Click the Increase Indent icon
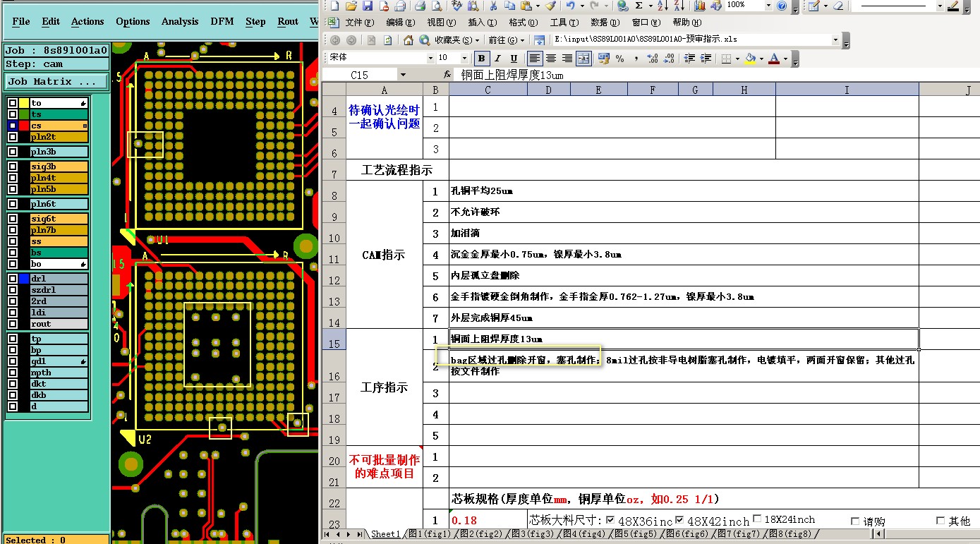The image size is (980, 544). pyautogui.click(x=706, y=59)
